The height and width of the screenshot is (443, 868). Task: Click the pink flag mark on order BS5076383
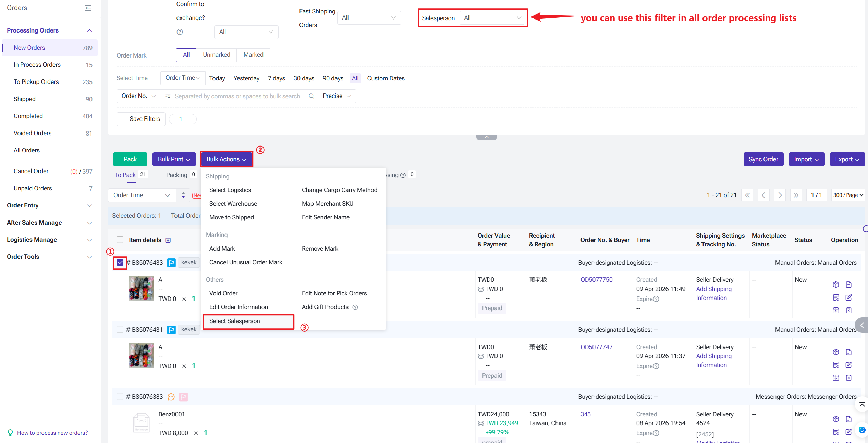(x=183, y=397)
